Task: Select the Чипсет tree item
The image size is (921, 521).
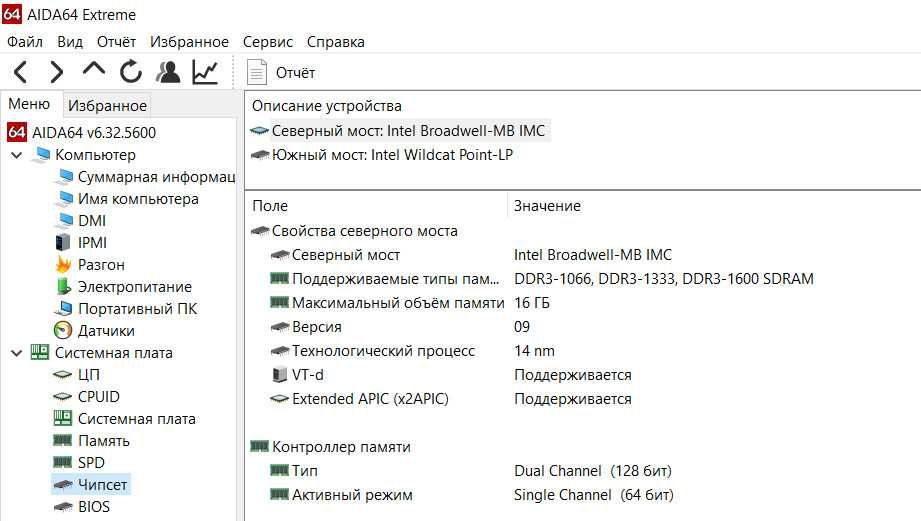Action: point(91,485)
